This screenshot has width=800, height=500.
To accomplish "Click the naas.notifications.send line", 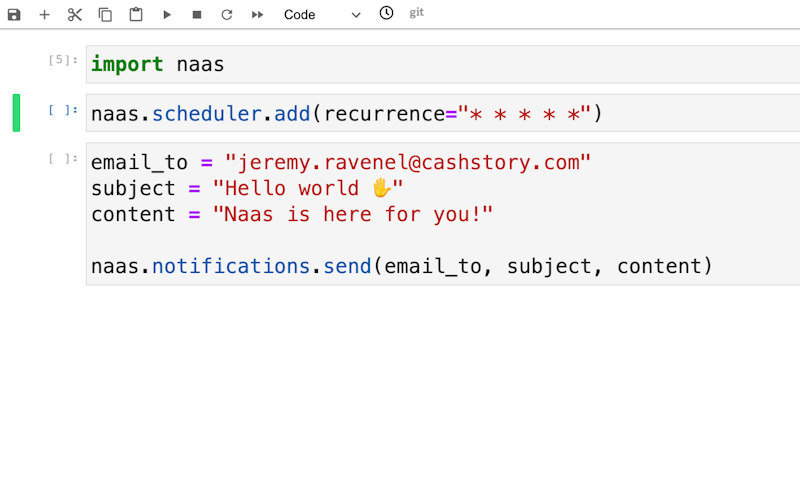I will [x=400, y=266].
